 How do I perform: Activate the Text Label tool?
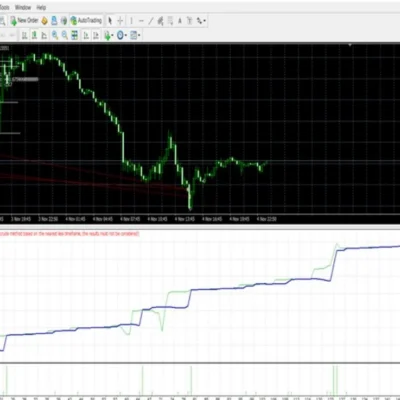click(x=189, y=21)
